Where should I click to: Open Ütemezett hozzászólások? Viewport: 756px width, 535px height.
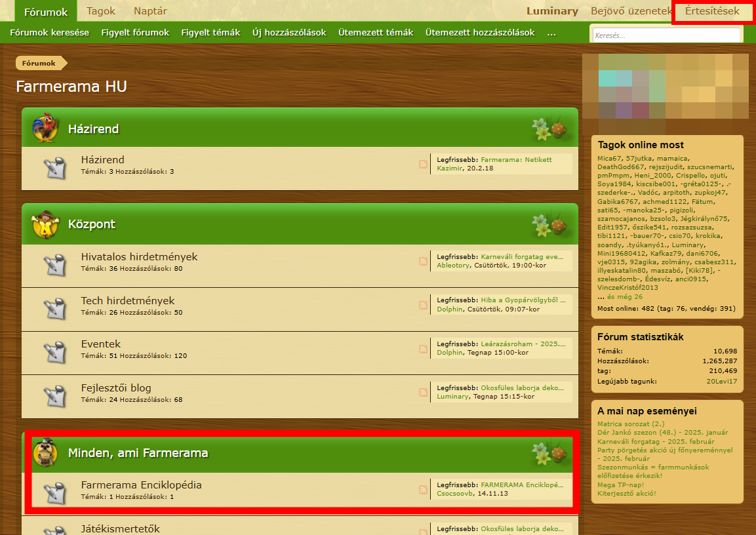480,32
